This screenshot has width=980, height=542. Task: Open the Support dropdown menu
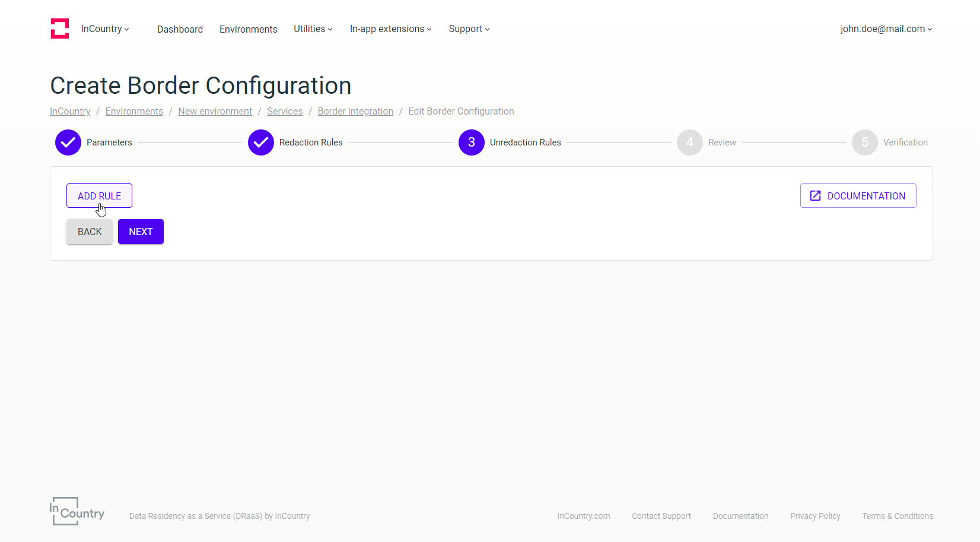(x=469, y=28)
